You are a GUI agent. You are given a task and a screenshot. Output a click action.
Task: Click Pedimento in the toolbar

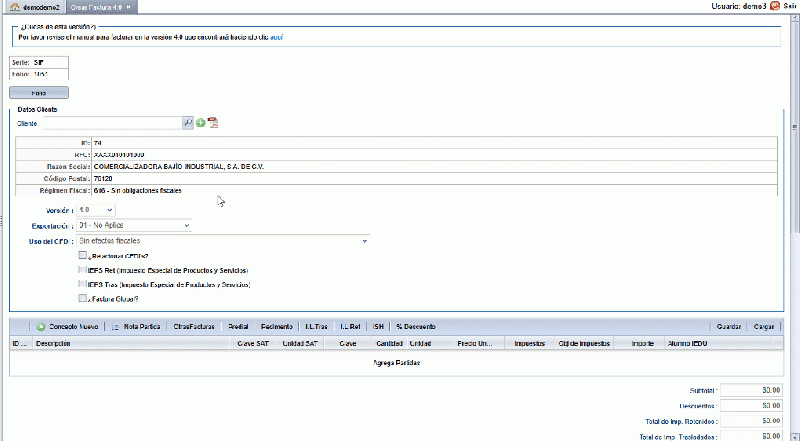click(277, 327)
